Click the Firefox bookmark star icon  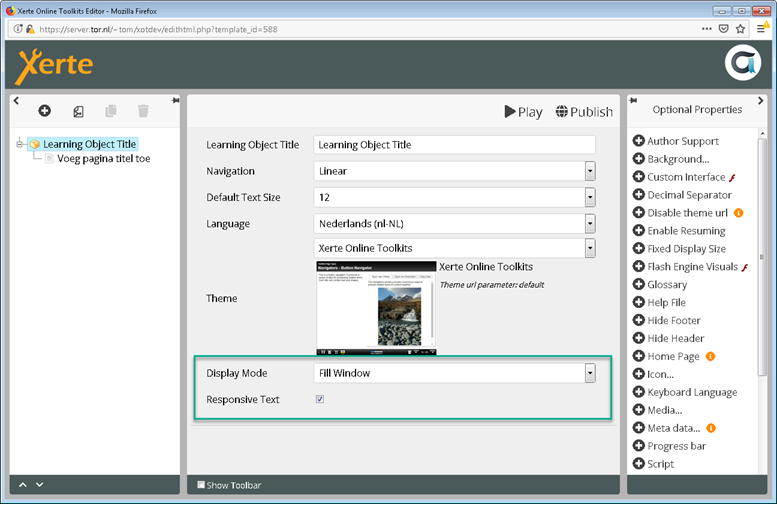click(740, 29)
